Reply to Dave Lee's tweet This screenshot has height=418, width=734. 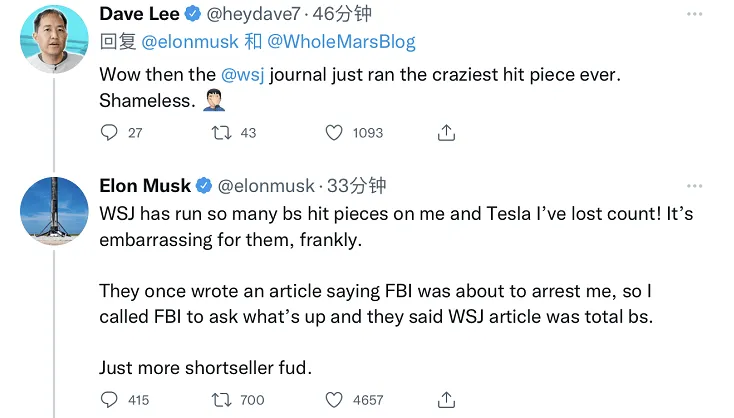click(110, 132)
